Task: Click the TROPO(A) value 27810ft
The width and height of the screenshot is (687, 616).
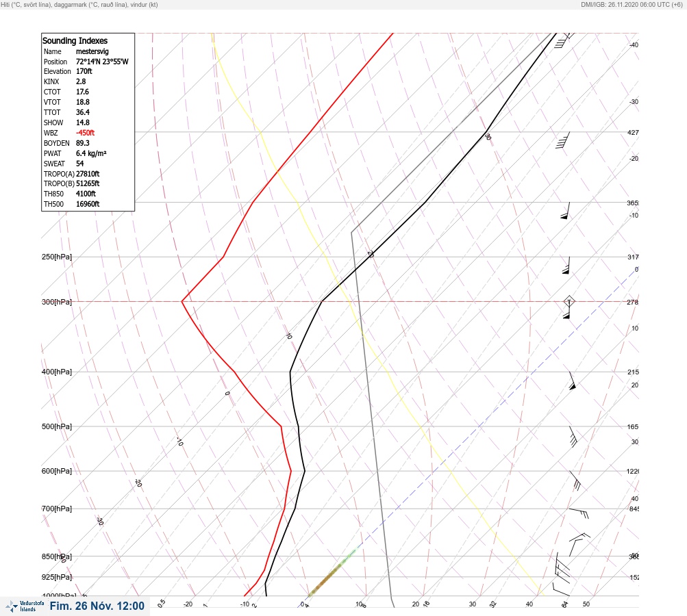Action: 88,174
